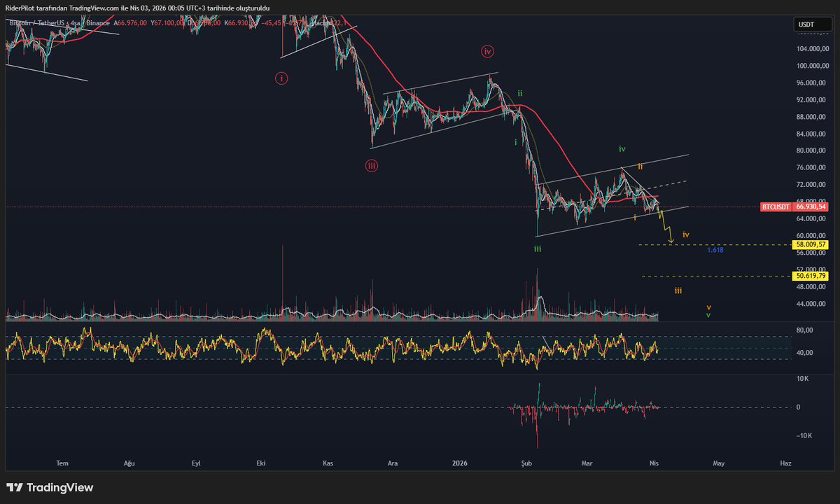Click the red circled wave iii label
The height and width of the screenshot is (504, 840).
pos(371,165)
